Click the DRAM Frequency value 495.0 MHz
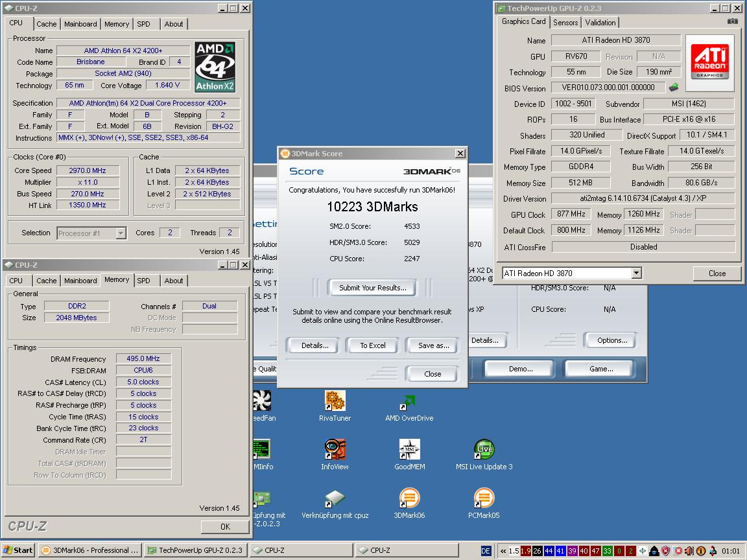This screenshot has width=747, height=560. (143, 358)
